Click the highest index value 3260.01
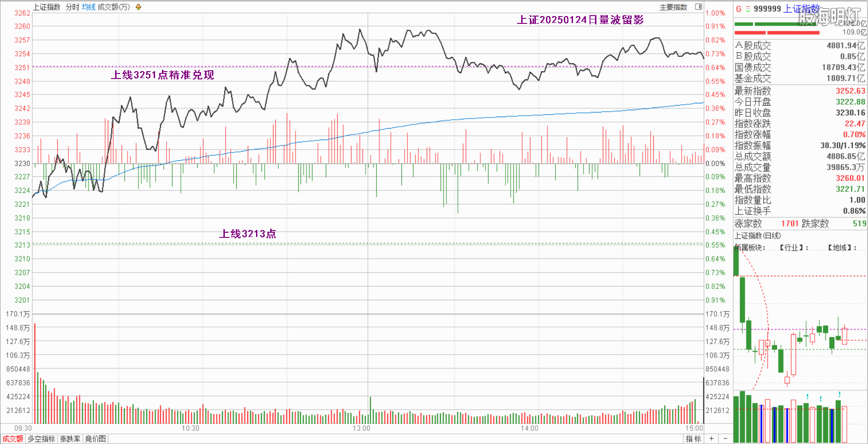Screen dimensions: 868x444 850,178
